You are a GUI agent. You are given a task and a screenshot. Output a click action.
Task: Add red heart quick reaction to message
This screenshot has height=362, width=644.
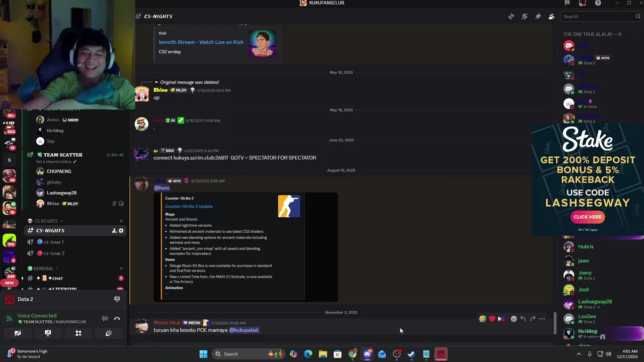click(492, 319)
